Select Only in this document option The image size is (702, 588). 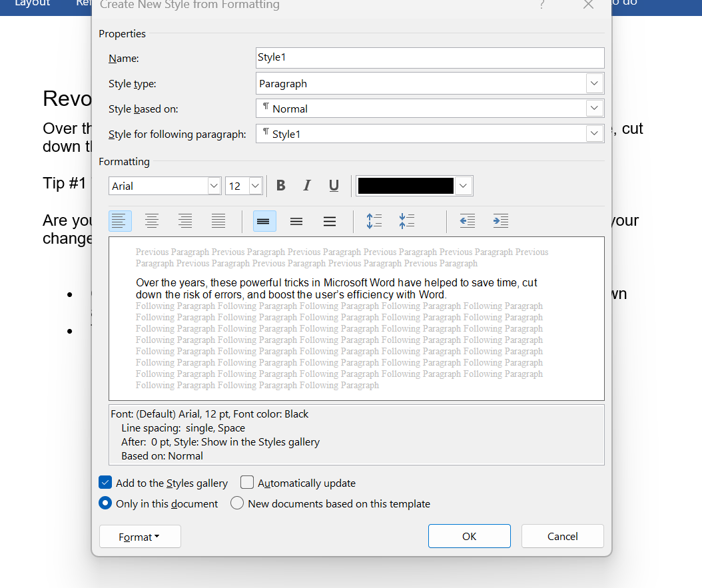click(105, 503)
